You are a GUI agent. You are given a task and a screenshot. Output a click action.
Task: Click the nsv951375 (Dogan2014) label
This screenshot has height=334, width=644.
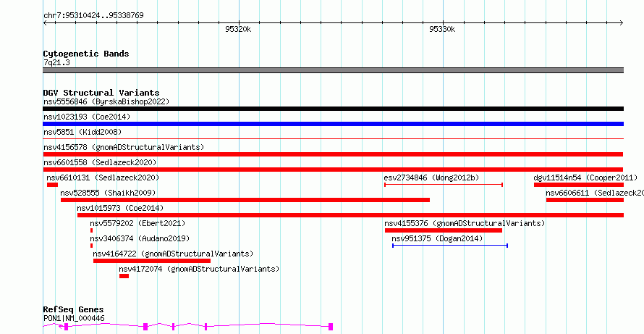point(437,238)
